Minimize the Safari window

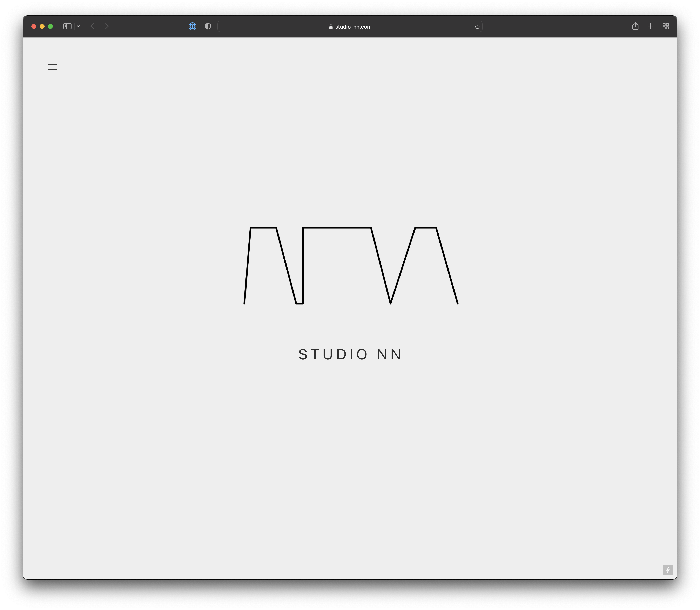[x=42, y=26]
